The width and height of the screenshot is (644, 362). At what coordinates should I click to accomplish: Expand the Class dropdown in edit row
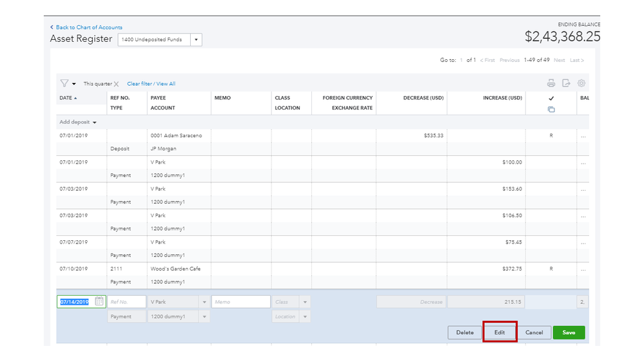coord(305,302)
